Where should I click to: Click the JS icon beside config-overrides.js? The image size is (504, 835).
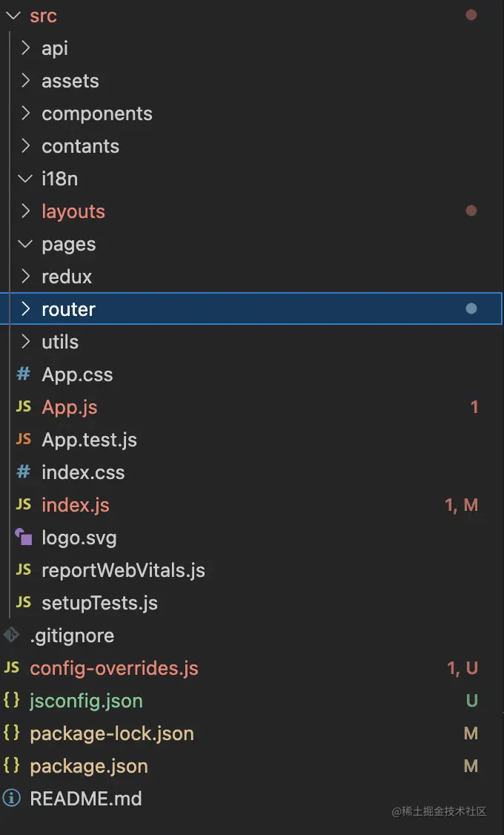pyautogui.click(x=12, y=668)
